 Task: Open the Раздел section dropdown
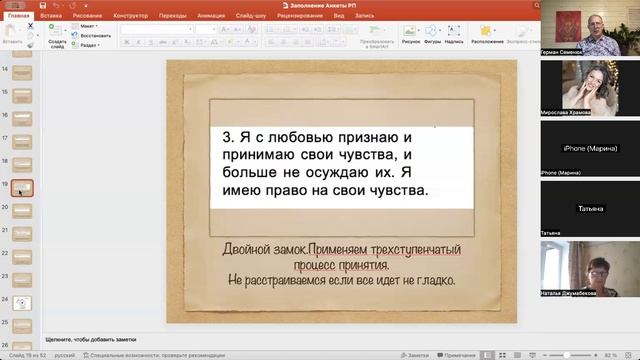(86, 45)
